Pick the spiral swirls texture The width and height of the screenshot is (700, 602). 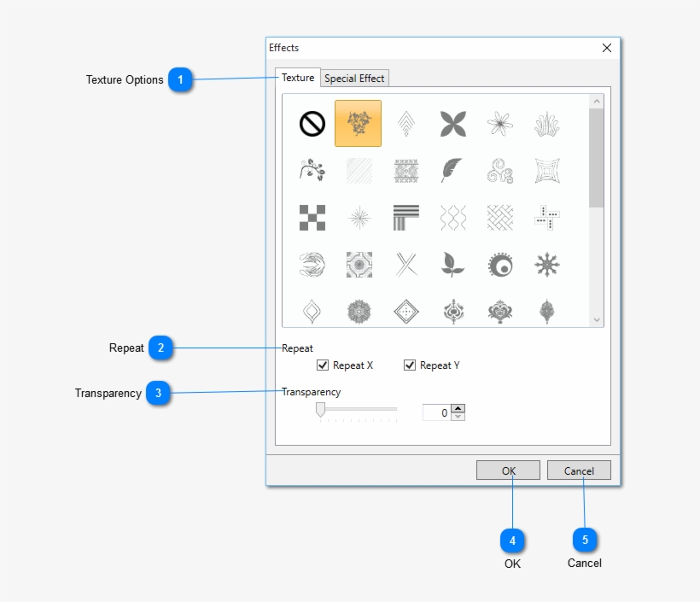point(499,171)
